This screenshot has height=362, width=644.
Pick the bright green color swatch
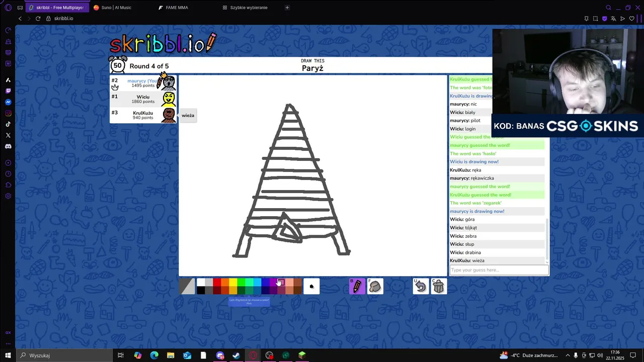click(x=241, y=282)
